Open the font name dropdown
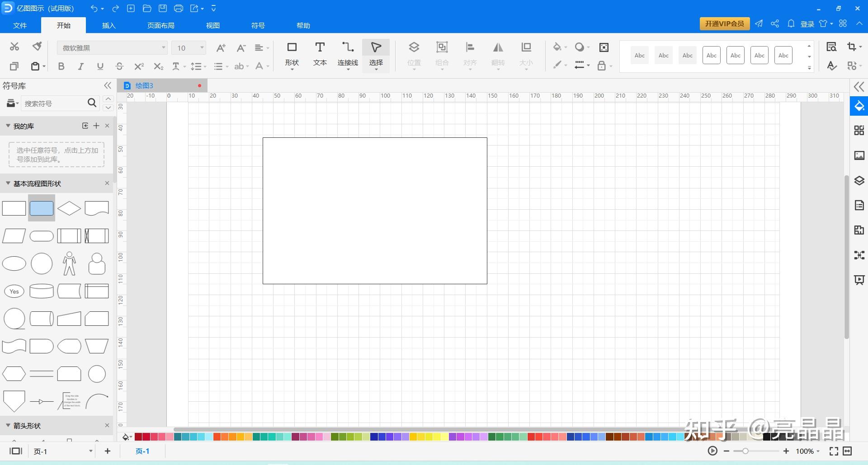The width and height of the screenshot is (868, 465). [112, 48]
